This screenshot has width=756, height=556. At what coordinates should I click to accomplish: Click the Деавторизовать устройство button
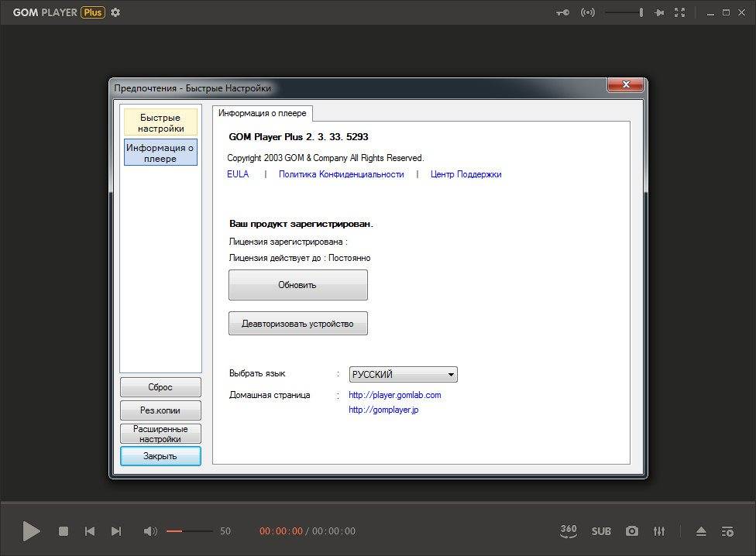(x=298, y=323)
